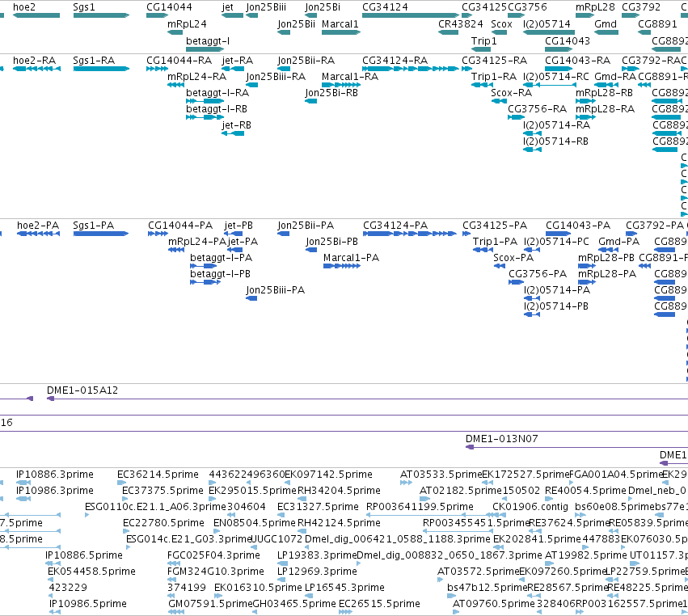Select the Marcal1 gene label
688x616 pixels.
[x=340, y=23]
